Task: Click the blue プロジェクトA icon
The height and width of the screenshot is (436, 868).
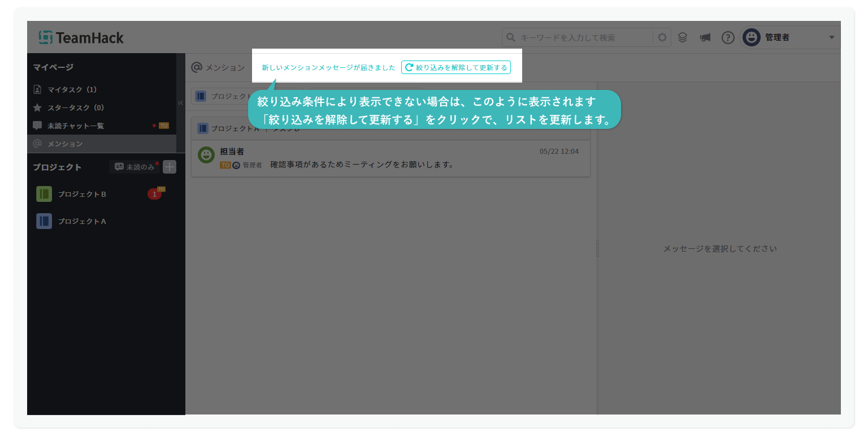Action: click(44, 221)
